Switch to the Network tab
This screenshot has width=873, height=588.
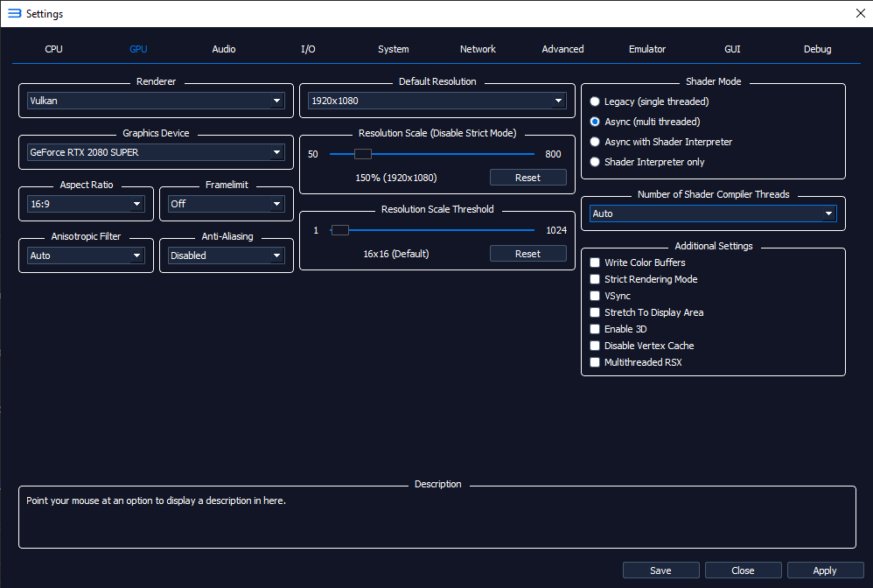478,49
